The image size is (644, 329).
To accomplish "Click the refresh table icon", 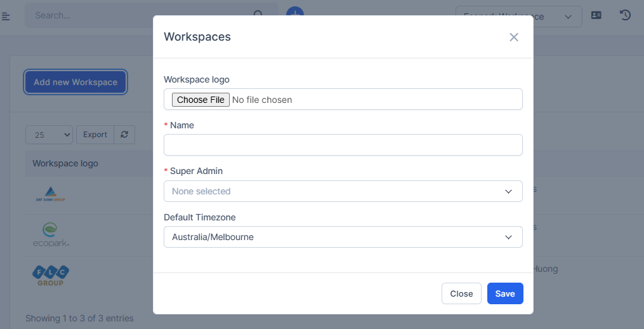I will pyautogui.click(x=124, y=135).
